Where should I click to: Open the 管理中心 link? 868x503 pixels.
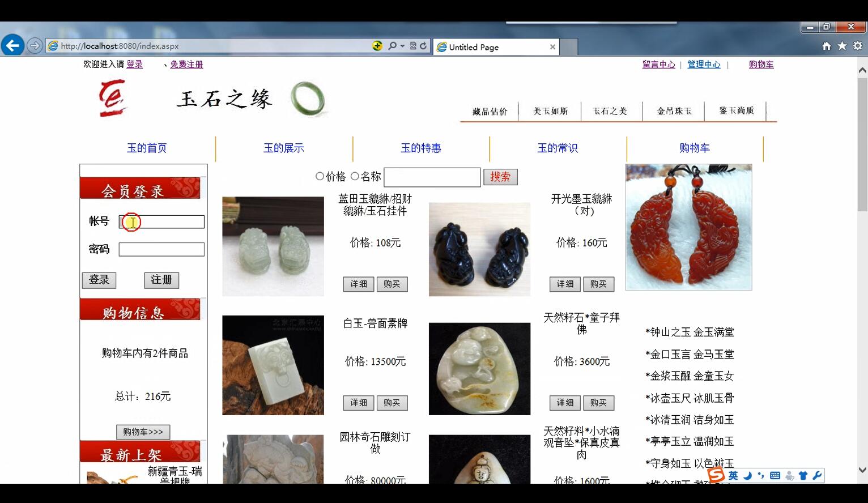[704, 65]
